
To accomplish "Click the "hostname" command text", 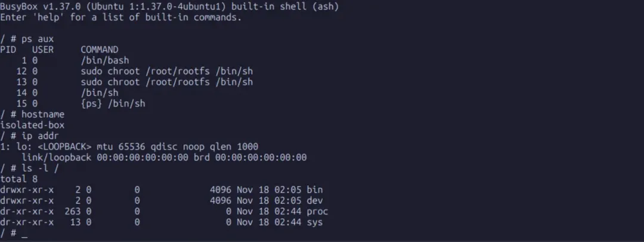I will (43, 114).
